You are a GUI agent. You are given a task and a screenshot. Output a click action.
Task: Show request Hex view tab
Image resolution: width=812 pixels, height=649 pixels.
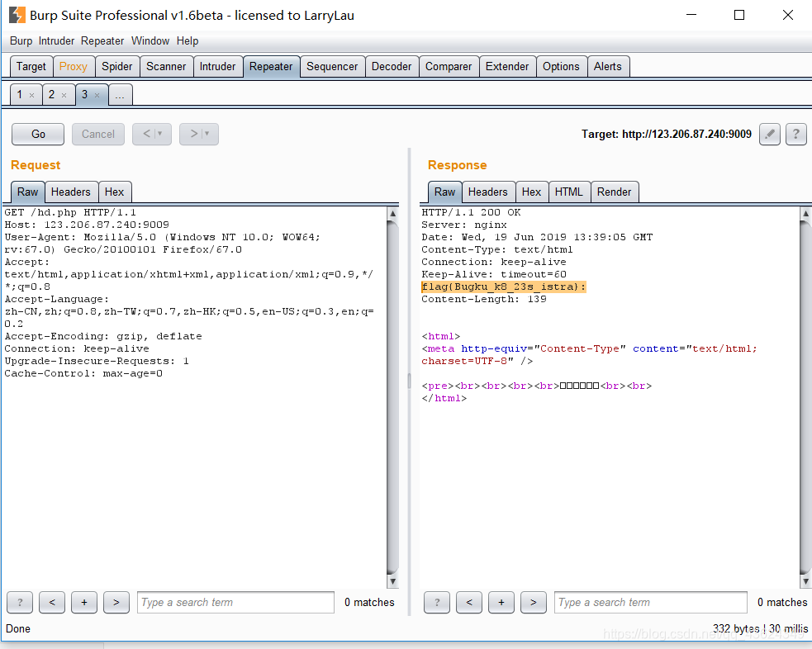[x=115, y=192]
